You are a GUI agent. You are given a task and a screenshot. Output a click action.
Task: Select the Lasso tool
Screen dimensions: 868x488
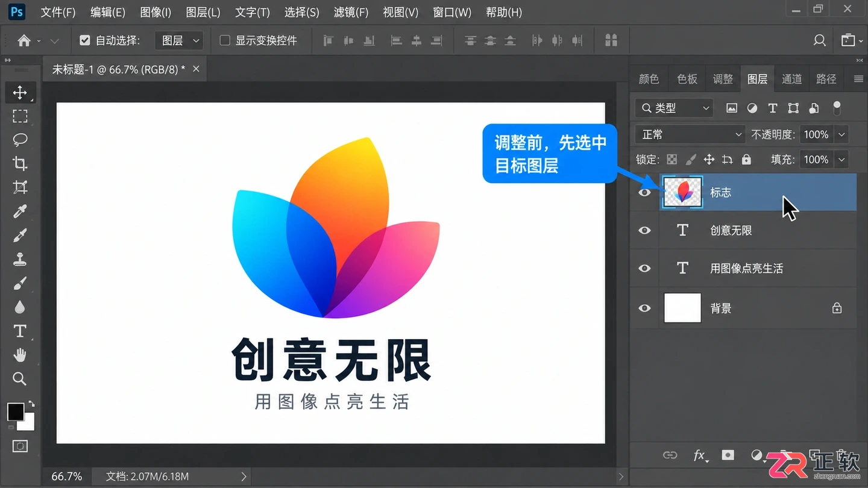[20, 140]
